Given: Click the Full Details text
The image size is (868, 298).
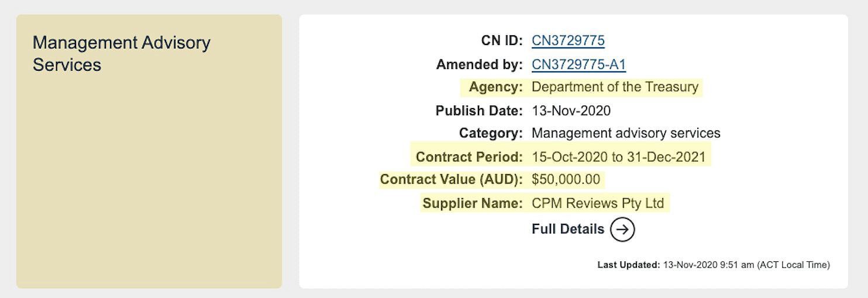Looking at the screenshot, I should pyautogui.click(x=568, y=229).
